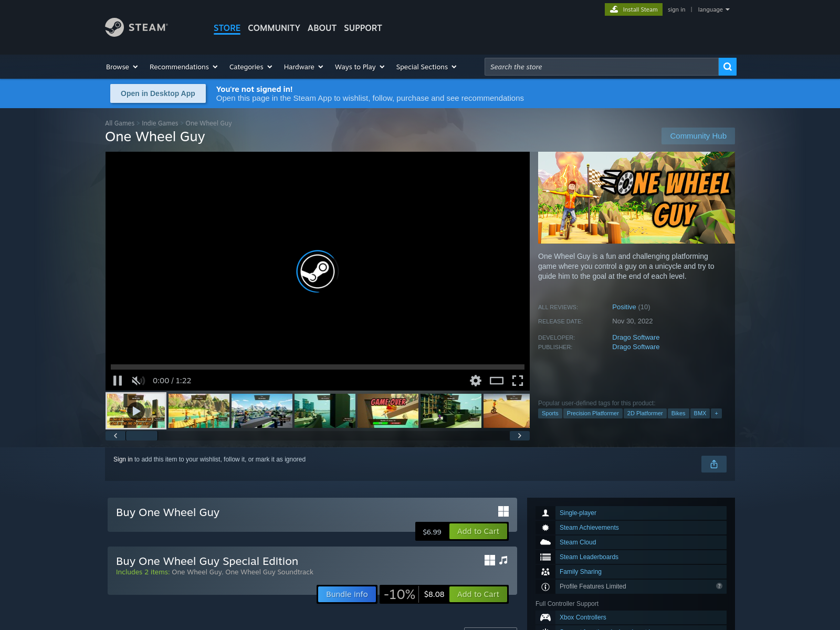Click the video progress bar
The image size is (840, 630).
[x=318, y=367]
